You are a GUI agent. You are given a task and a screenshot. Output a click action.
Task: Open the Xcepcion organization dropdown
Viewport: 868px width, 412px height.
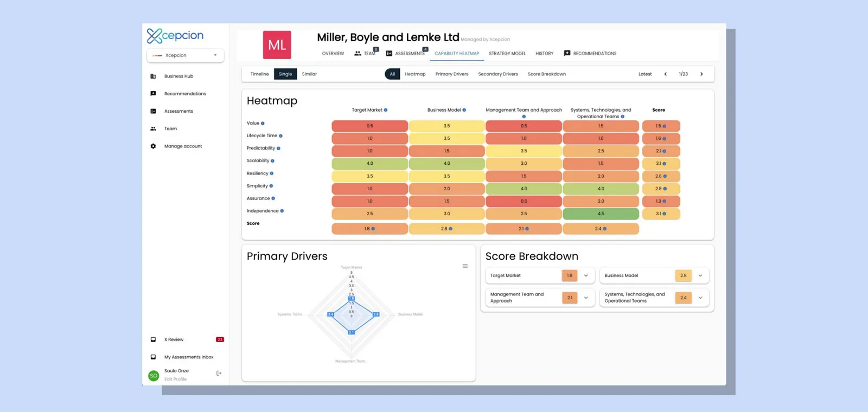(185, 55)
